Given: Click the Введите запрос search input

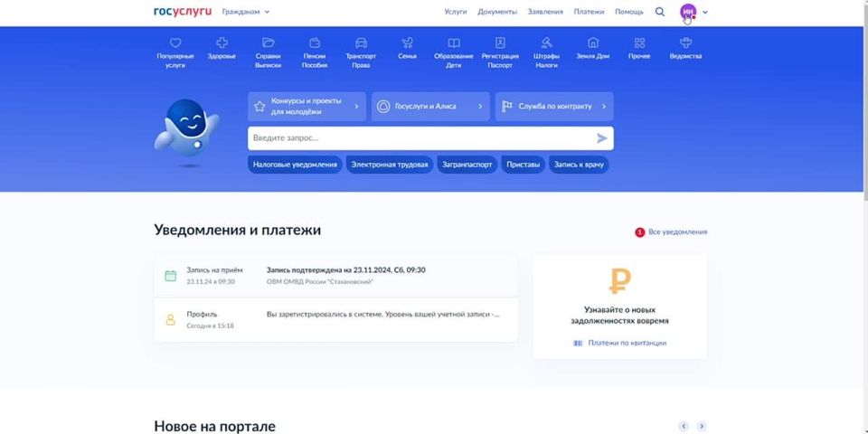Looking at the screenshot, I should 420,138.
